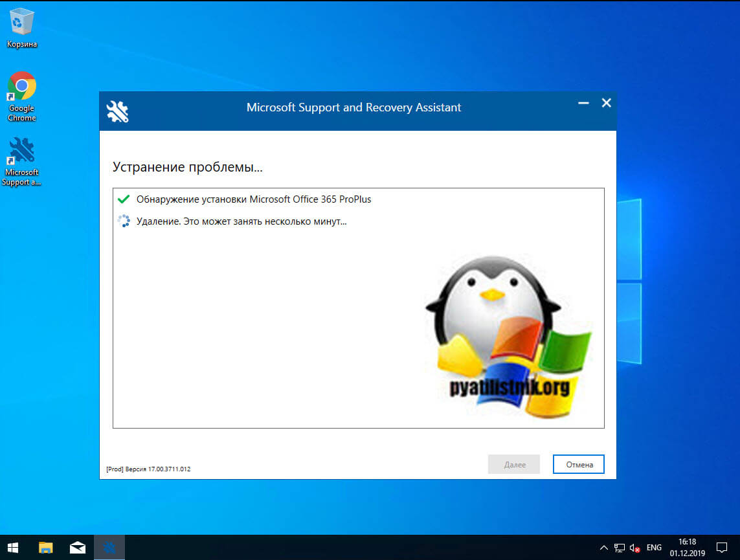Select the Google Chrome desktop shortcut
The width and height of the screenshot is (740, 560).
22,86
